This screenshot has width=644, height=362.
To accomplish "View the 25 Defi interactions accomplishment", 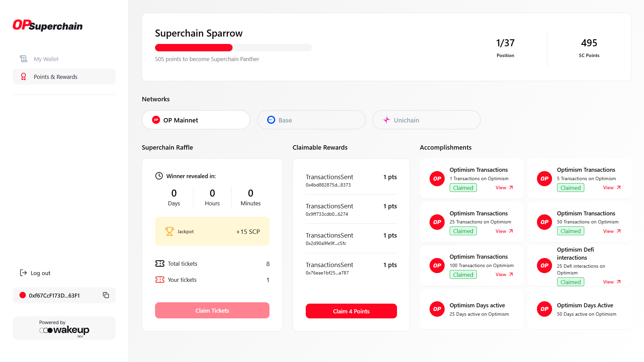I will [612, 282].
